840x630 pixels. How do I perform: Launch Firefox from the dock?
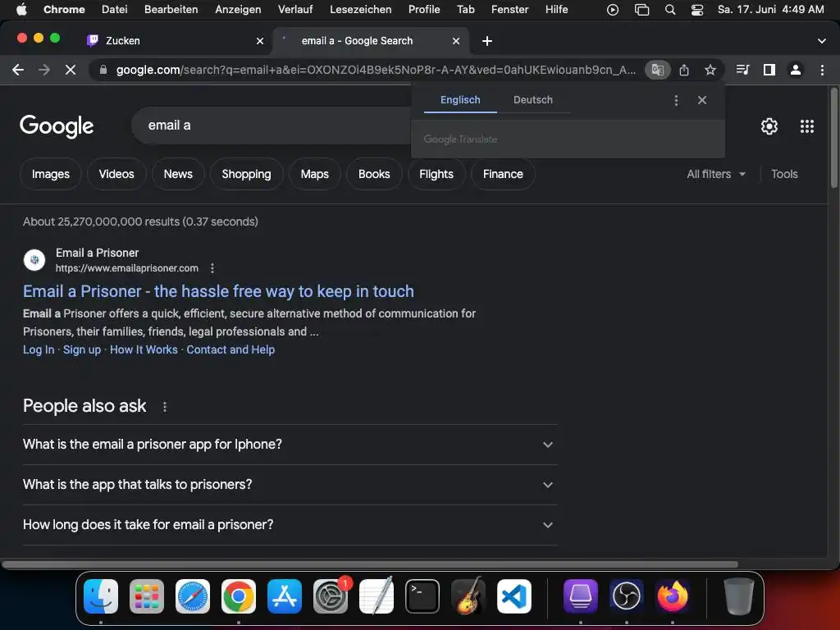[x=673, y=596]
